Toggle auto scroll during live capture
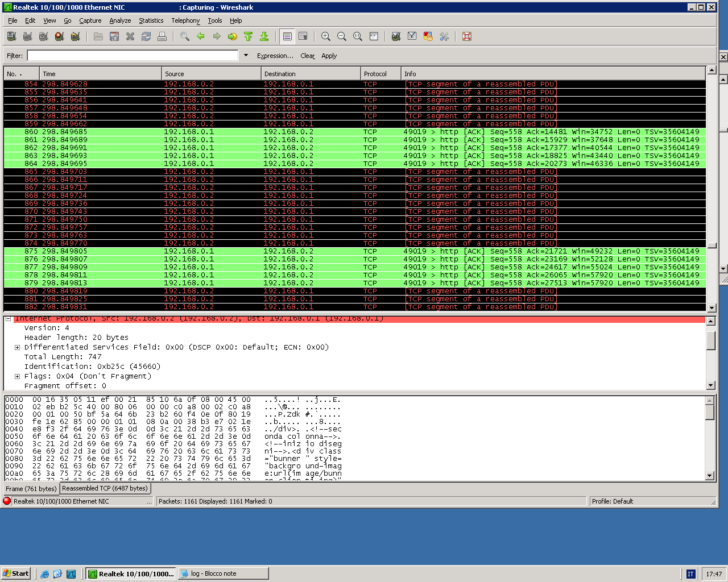This screenshot has width=728, height=582. click(303, 36)
